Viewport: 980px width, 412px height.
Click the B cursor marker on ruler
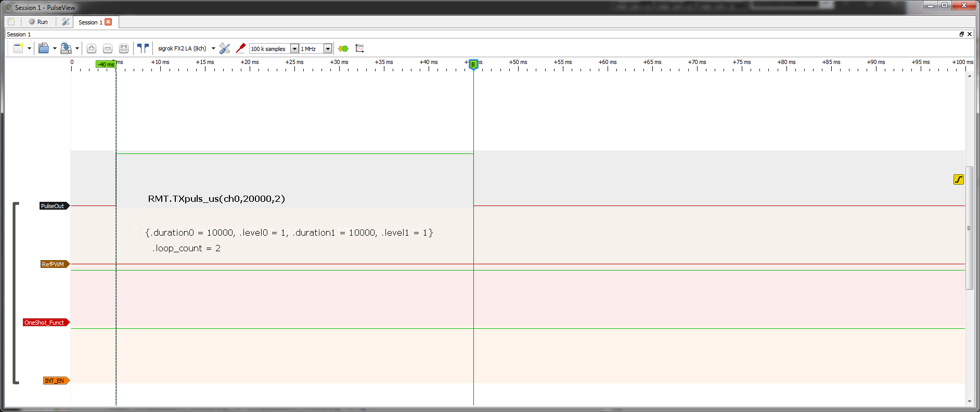point(473,65)
